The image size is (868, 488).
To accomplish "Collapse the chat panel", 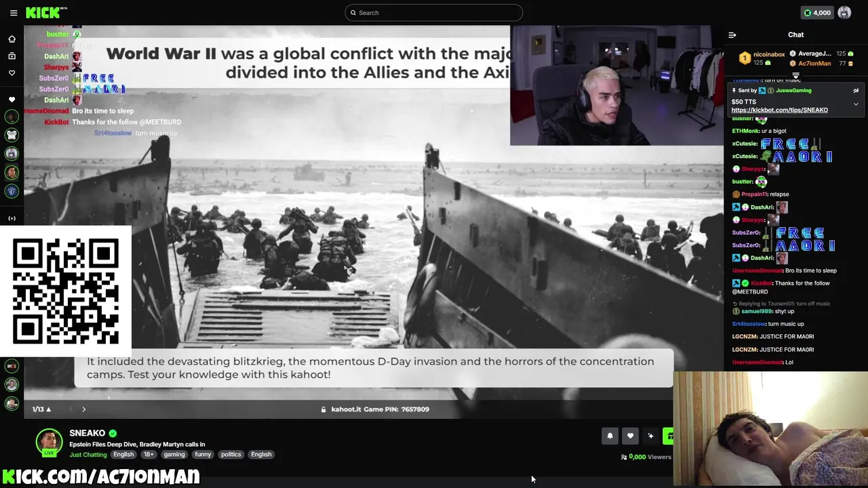I will pos(732,35).
